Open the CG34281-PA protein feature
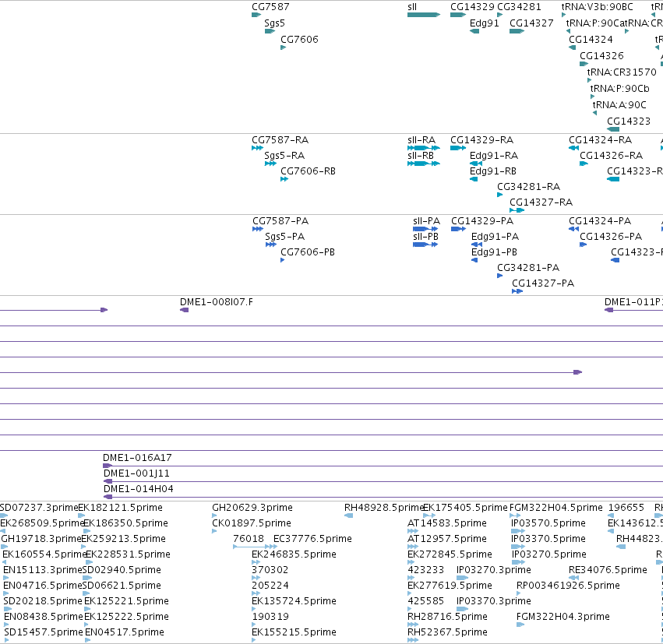This screenshot has width=663, height=644. pyautogui.click(x=500, y=276)
